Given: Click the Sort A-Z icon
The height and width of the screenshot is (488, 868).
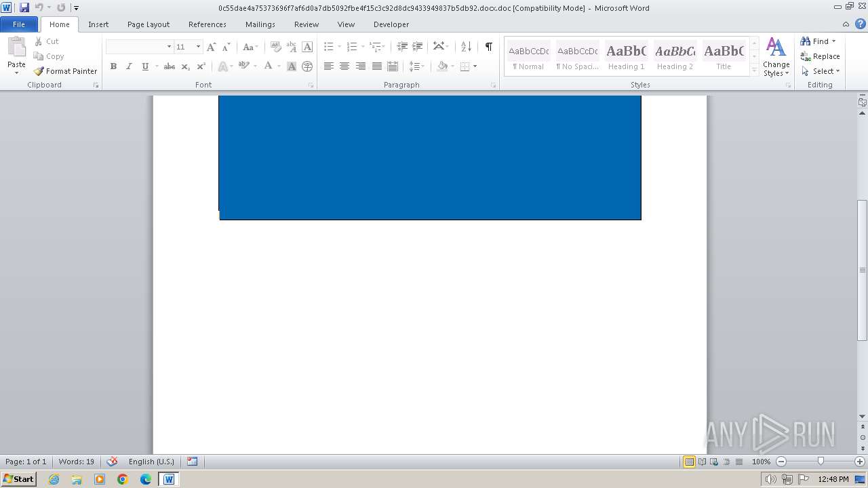Looking at the screenshot, I should pyautogui.click(x=466, y=47).
